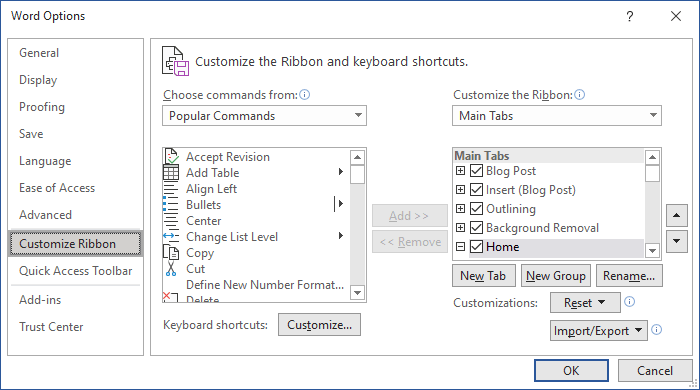Viewport: 700px width, 390px height.
Task: Click the New Group button
Action: (x=556, y=276)
